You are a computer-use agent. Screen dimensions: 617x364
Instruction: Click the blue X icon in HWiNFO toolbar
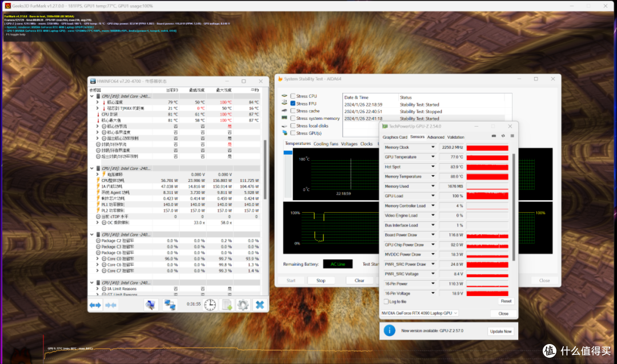pyautogui.click(x=260, y=305)
